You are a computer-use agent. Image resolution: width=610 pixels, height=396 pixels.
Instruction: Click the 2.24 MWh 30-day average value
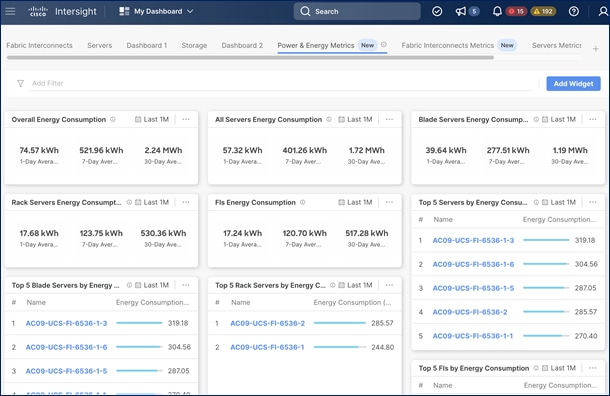(x=163, y=150)
